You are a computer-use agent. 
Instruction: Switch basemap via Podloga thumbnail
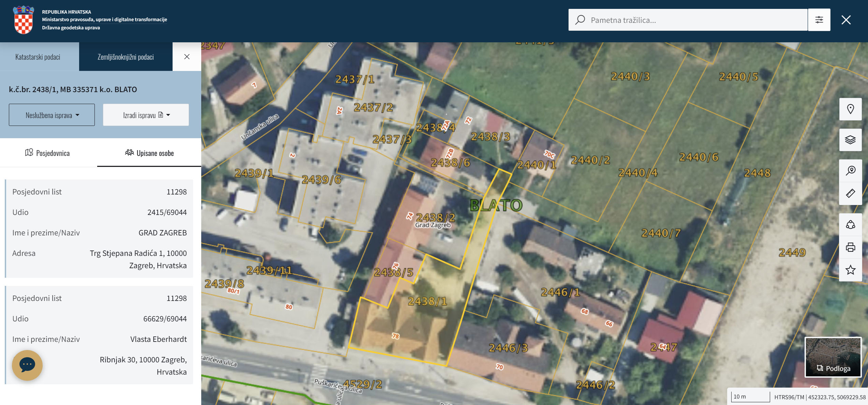tap(833, 357)
